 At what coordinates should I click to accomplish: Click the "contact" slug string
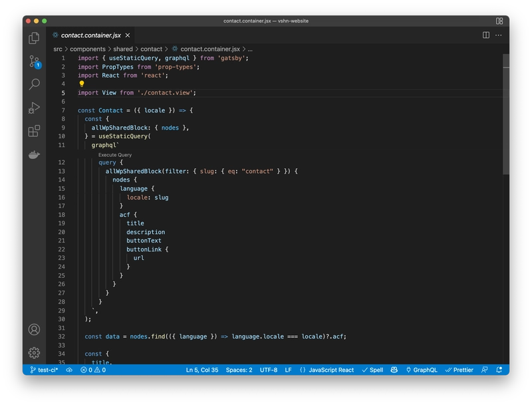tap(257, 172)
